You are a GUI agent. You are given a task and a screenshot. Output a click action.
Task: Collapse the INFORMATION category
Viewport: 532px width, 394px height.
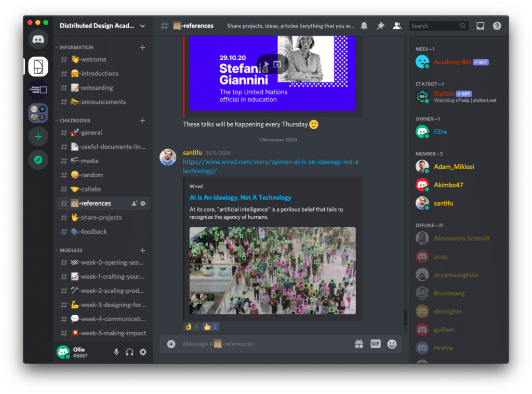[76, 47]
